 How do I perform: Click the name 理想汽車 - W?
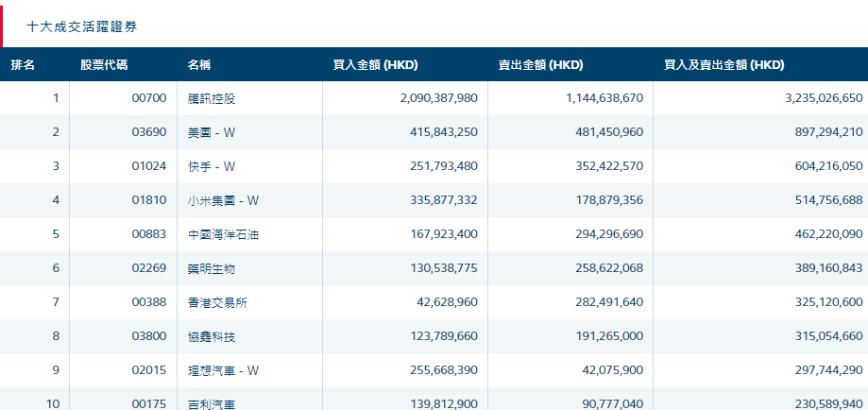click(223, 370)
